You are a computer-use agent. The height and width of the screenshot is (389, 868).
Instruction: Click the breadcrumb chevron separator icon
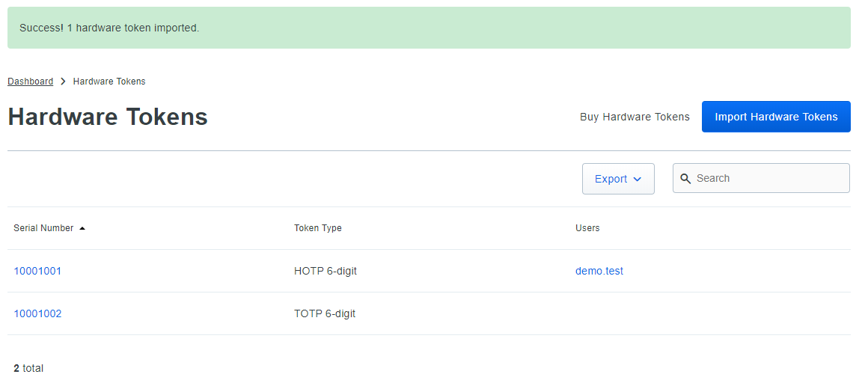(63, 82)
